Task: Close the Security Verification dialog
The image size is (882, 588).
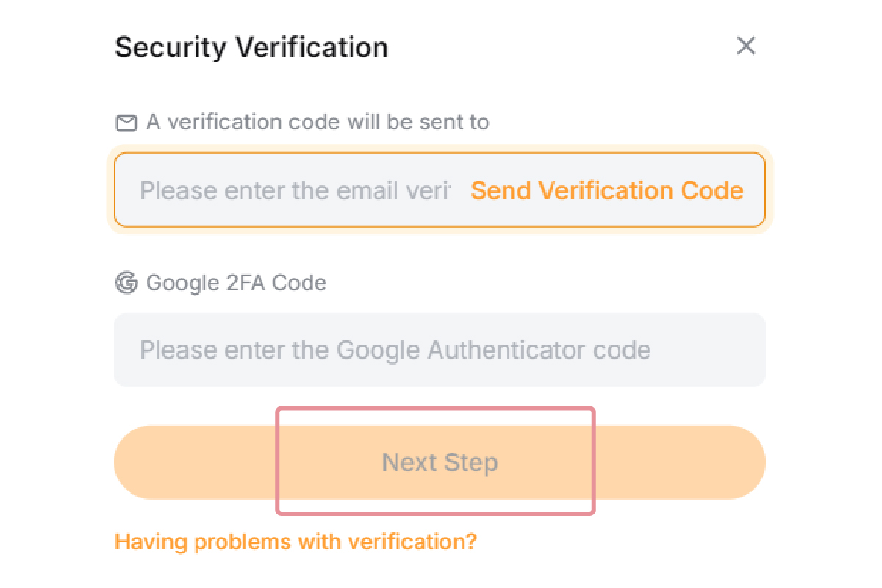Action: click(x=746, y=46)
